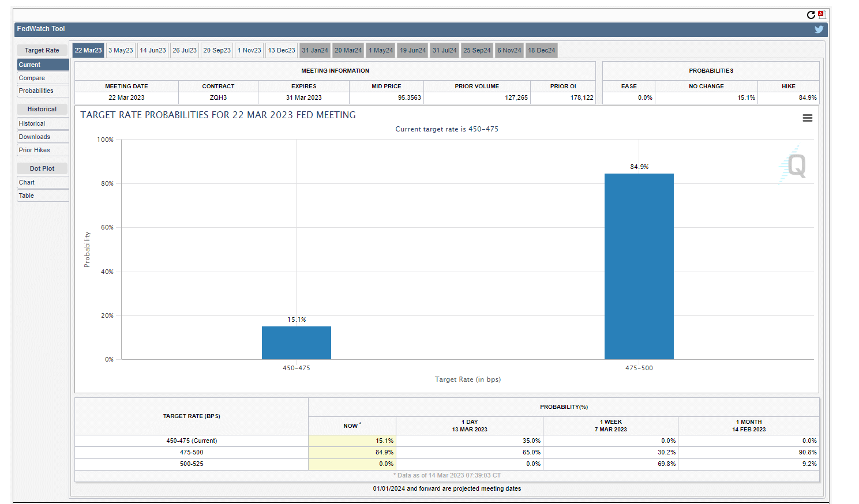Switch to the 3 May23 meeting tab
The image size is (859, 504).
point(120,50)
